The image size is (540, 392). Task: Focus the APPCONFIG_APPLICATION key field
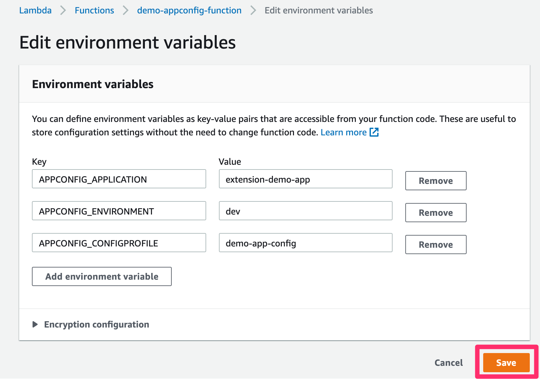point(119,179)
